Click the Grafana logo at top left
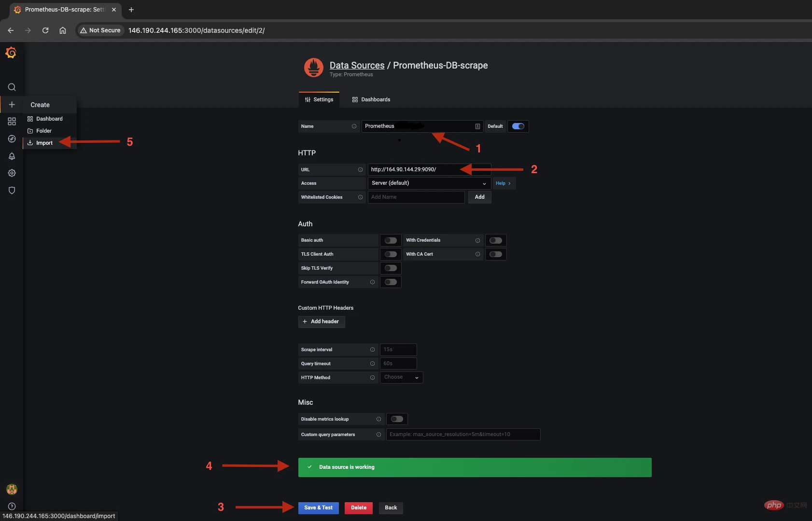The height and width of the screenshot is (521, 812). click(12, 53)
